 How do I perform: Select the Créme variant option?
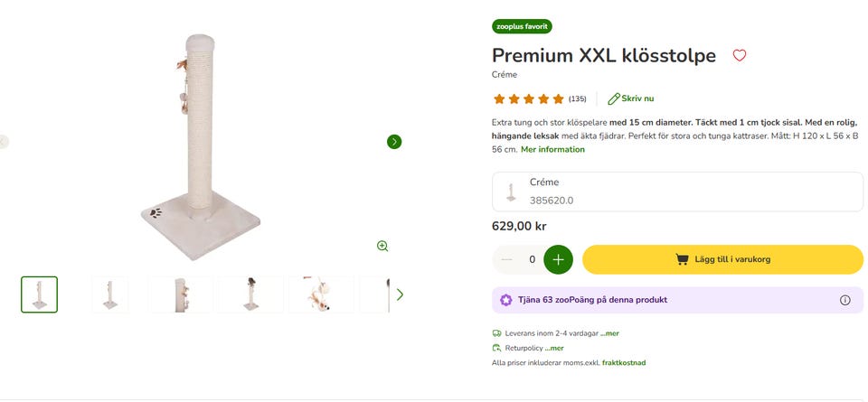[676, 192]
